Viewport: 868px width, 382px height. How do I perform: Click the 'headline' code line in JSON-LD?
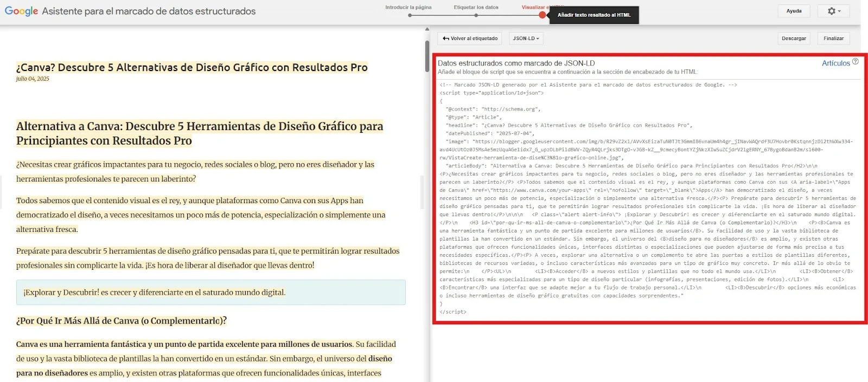[x=569, y=125]
